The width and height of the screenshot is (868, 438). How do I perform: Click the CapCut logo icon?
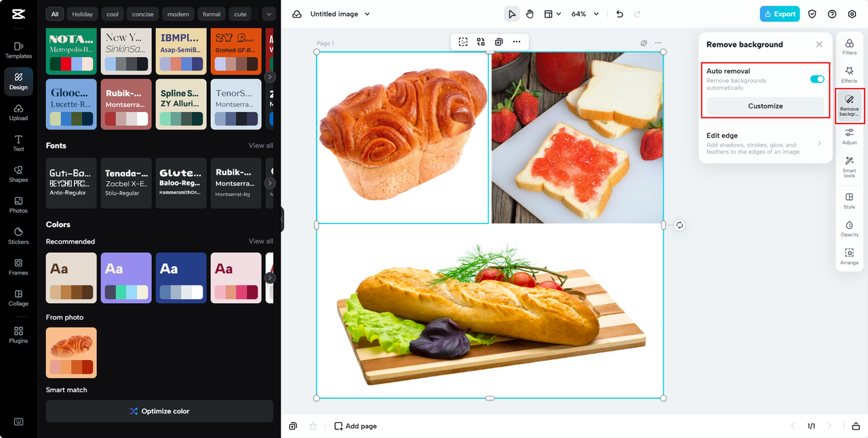18,14
